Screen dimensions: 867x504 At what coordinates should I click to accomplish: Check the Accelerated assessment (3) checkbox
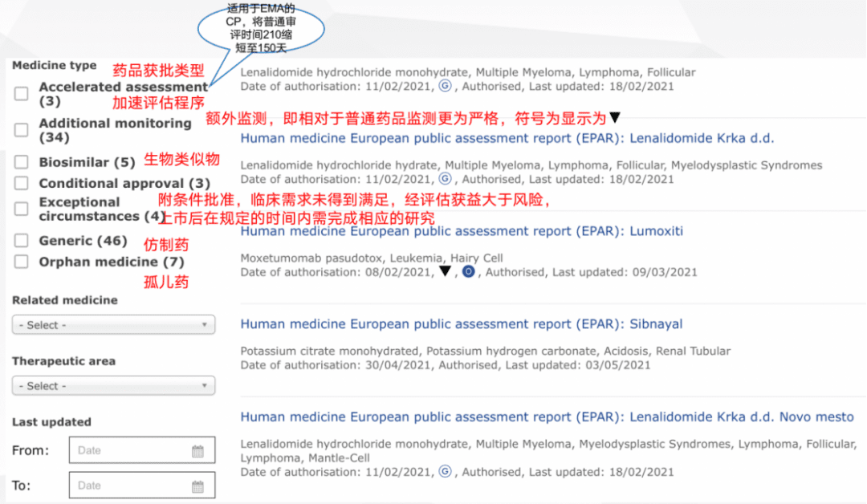(21, 93)
